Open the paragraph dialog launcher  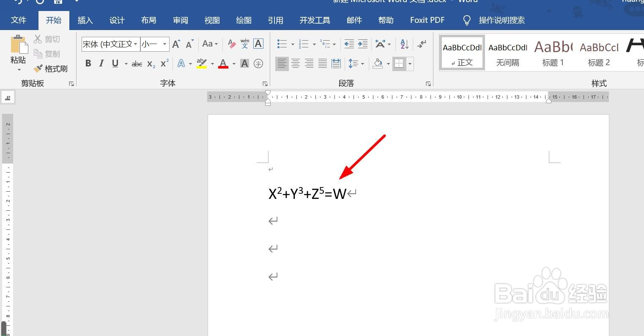[x=428, y=84]
